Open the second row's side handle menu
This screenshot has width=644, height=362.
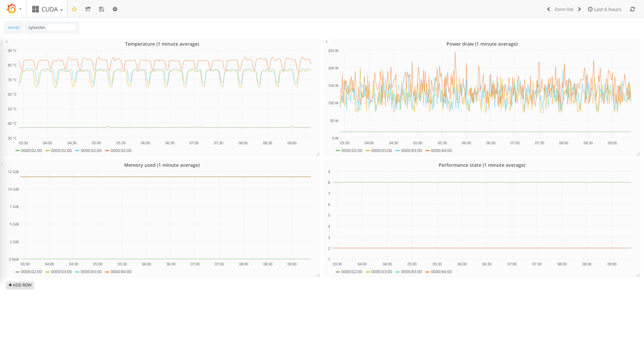point(2,164)
